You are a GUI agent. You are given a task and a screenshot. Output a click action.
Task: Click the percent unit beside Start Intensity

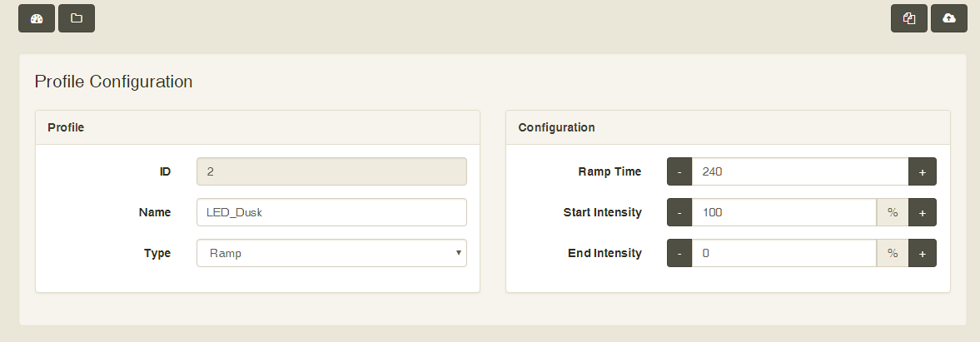(893, 212)
